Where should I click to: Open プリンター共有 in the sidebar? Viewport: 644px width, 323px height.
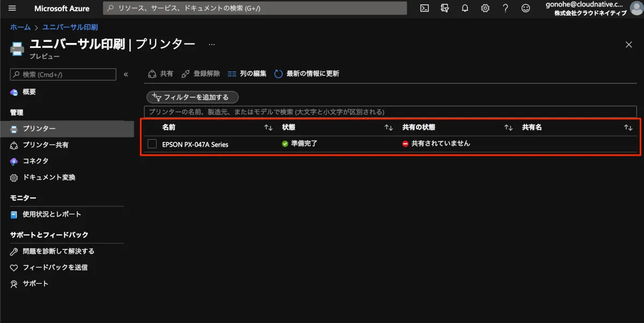45,145
